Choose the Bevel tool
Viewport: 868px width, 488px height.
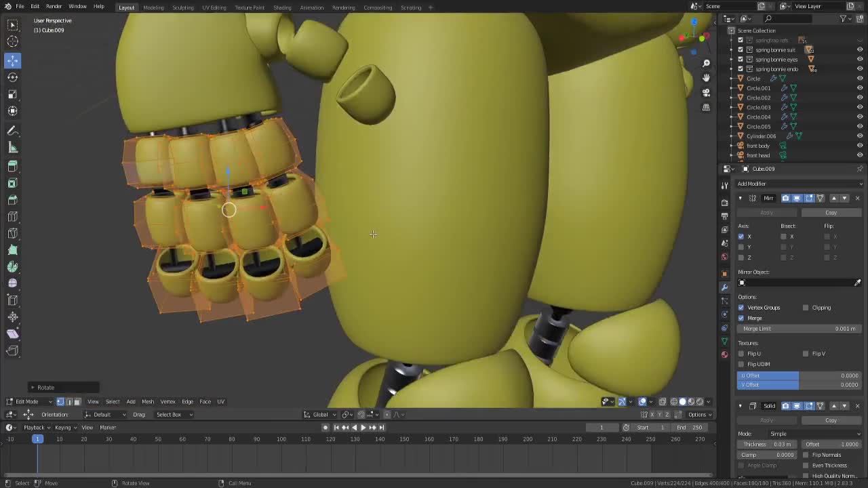point(12,200)
